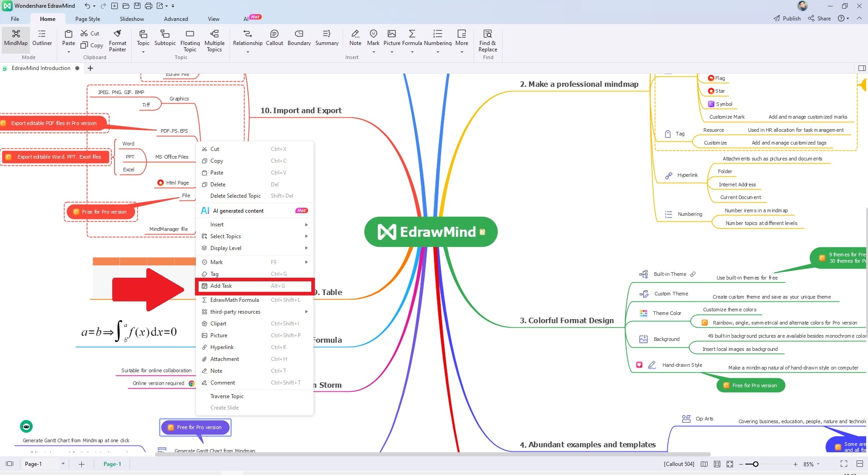Switch to the Page Style tab
The height and width of the screenshot is (475, 868).
click(88, 19)
